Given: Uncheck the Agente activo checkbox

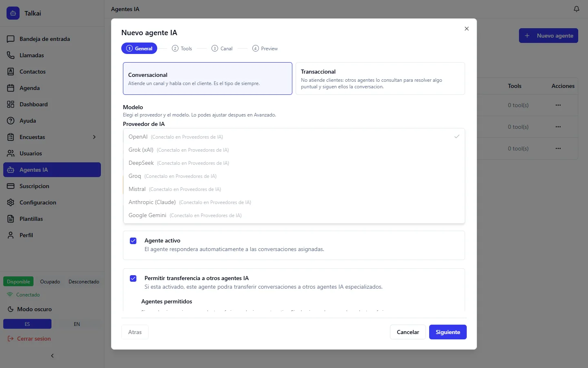Looking at the screenshot, I should 133,241.
